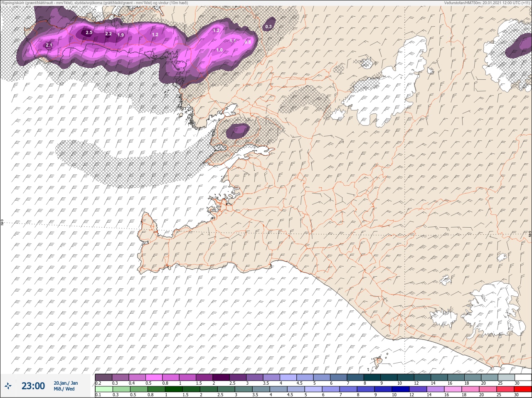This screenshot has width=532, height=398.
Task: Click the '0.1' label under the lower legend
Action: pos(98,395)
